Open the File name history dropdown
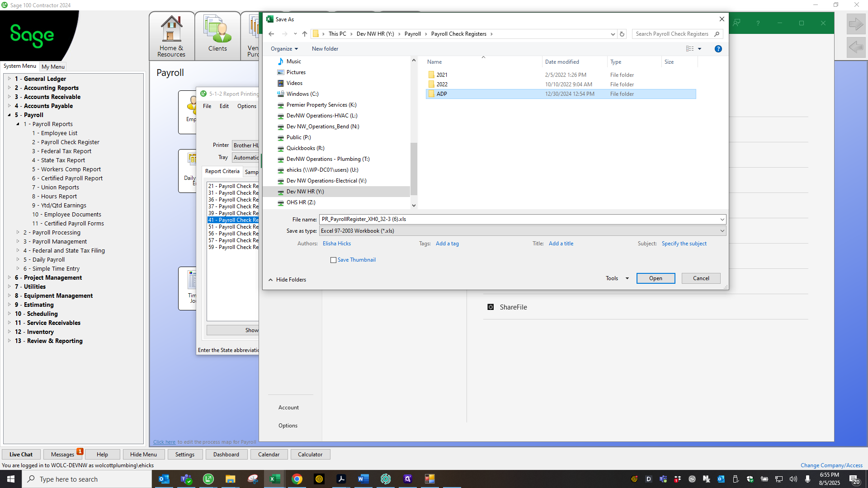 pyautogui.click(x=722, y=220)
